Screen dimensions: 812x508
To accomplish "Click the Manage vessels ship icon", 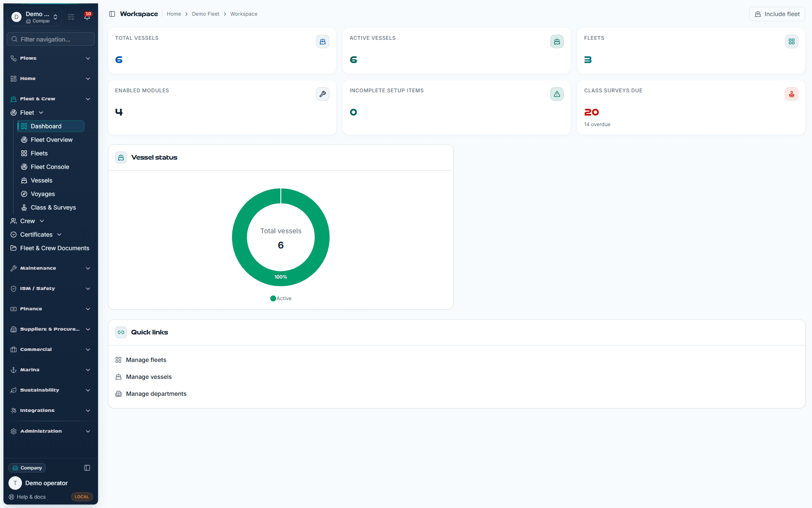I will click(x=118, y=377).
